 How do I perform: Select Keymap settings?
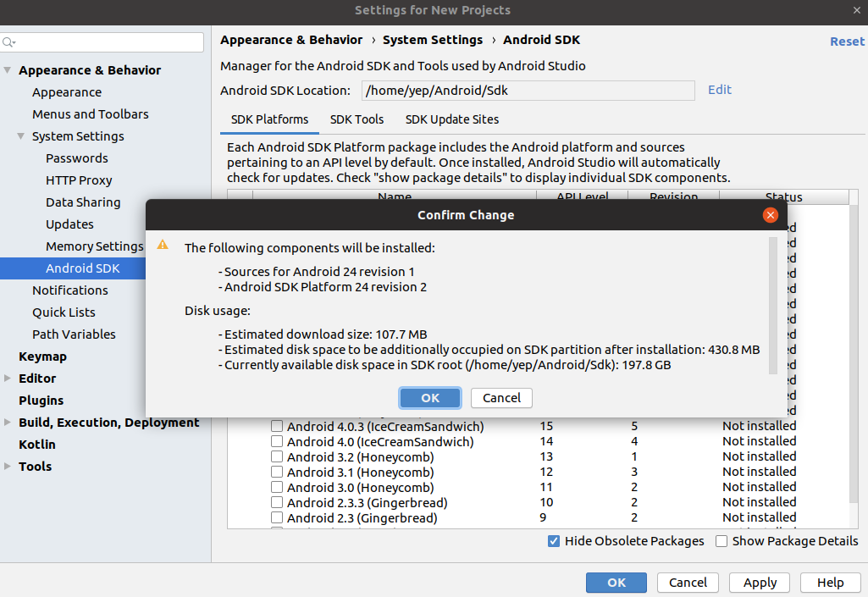coord(42,357)
